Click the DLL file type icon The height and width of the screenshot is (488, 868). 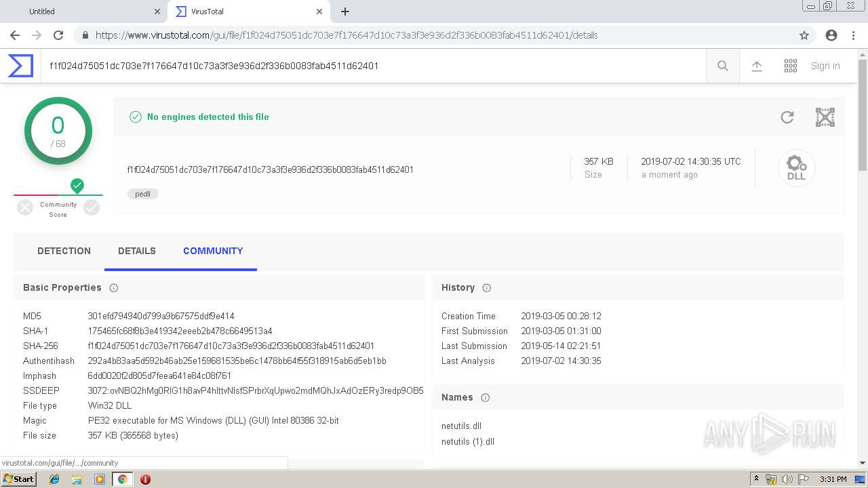point(796,167)
